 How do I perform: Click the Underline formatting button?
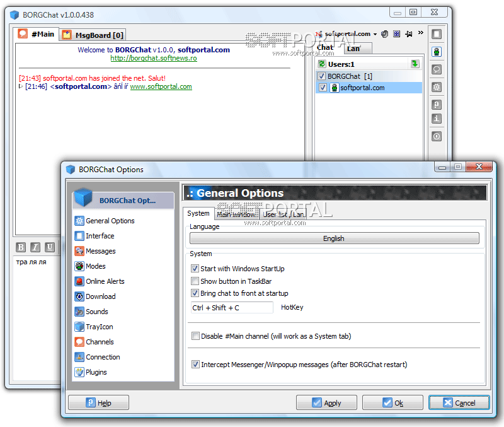50,247
